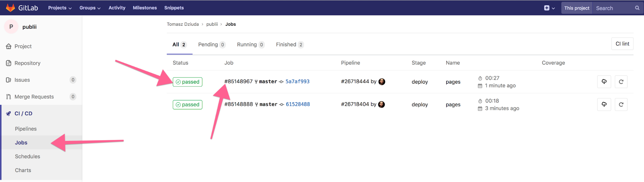Click passed status badge of job #85148967
Screen dimensions: 644x182
[187, 82]
